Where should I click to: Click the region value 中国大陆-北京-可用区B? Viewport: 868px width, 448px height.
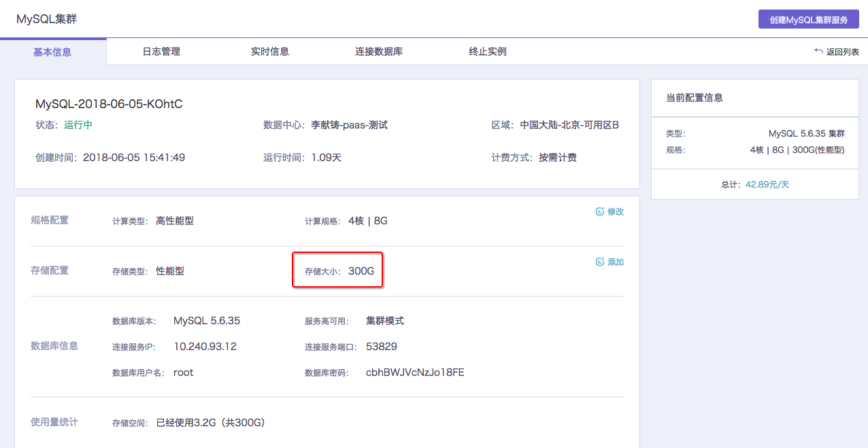point(569,125)
